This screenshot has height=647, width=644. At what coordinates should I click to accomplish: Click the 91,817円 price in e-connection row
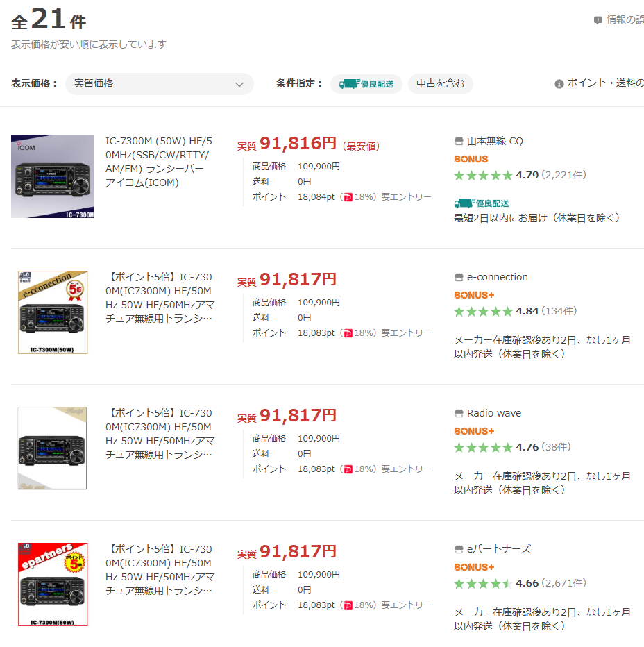pos(298,280)
